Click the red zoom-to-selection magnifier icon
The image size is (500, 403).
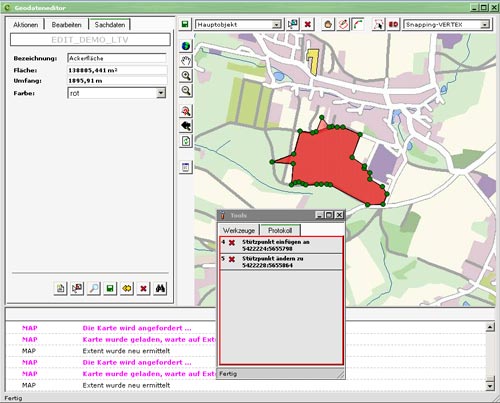186,111
